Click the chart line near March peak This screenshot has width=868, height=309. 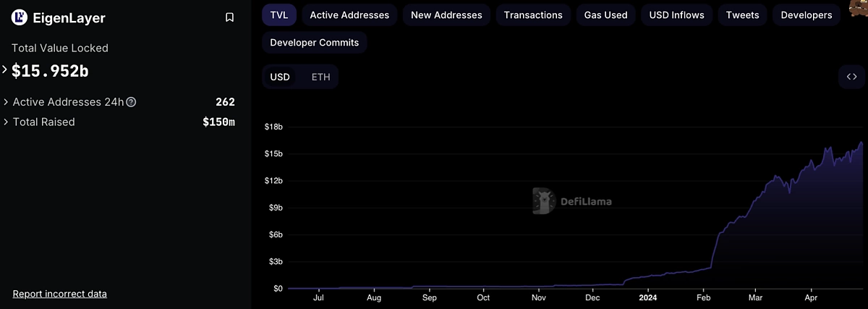pyautogui.click(x=775, y=176)
